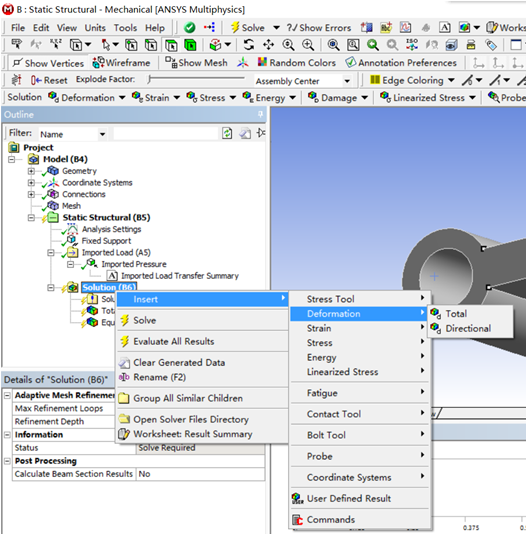The height and width of the screenshot is (535, 527).
Task: Click the print preview printer icon
Action: click(x=471, y=45)
